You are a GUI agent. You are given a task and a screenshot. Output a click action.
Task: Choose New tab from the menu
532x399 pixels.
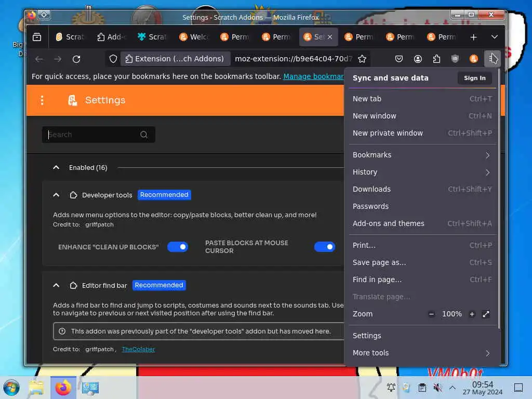pyautogui.click(x=422, y=99)
